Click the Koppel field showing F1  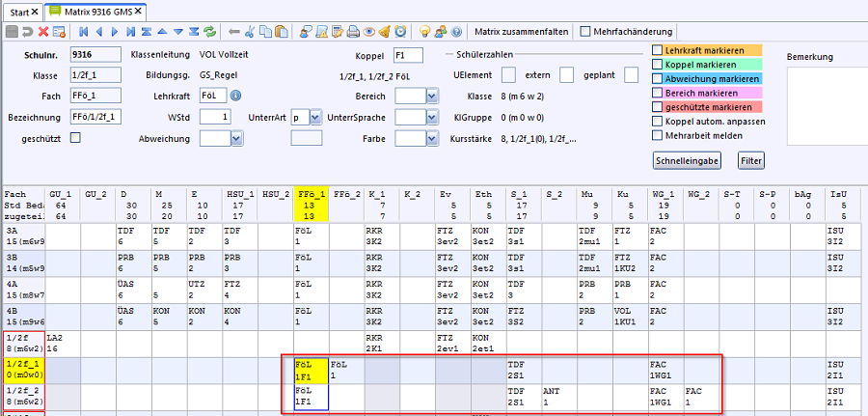(408, 55)
